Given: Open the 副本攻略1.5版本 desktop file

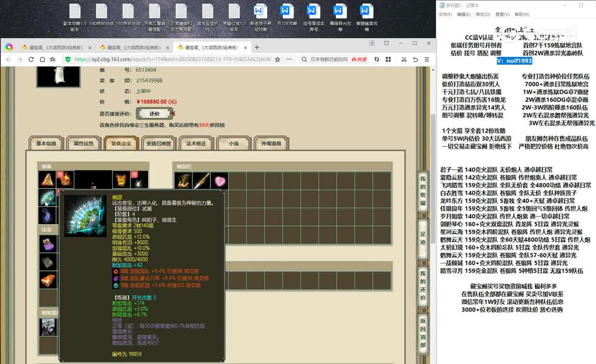Looking at the screenshot, I should tap(75, 18).
